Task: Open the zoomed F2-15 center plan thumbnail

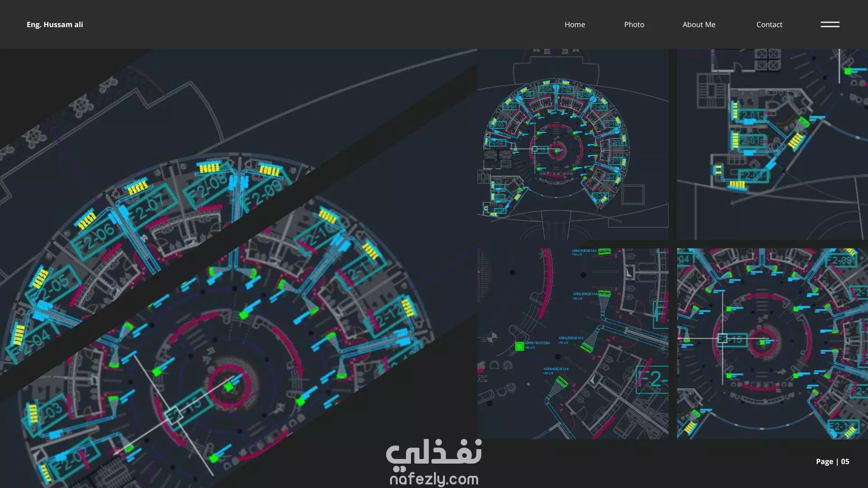Action: pos(772,343)
